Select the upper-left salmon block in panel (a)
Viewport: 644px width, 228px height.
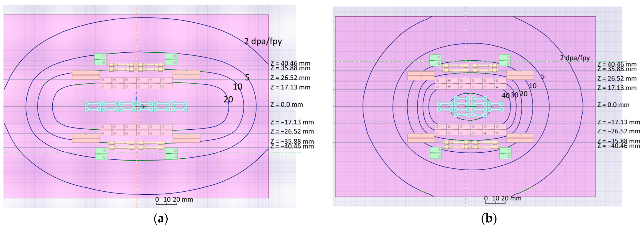(86, 75)
